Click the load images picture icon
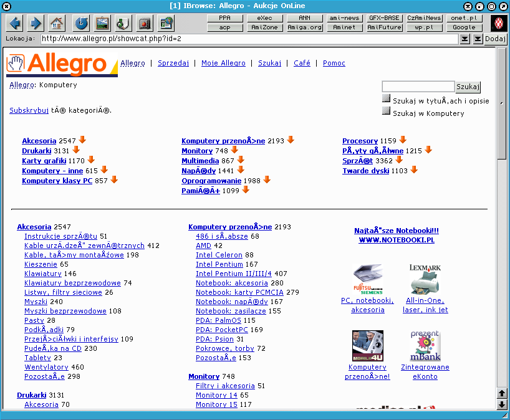This screenshot has width=510, height=420. click(x=102, y=23)
